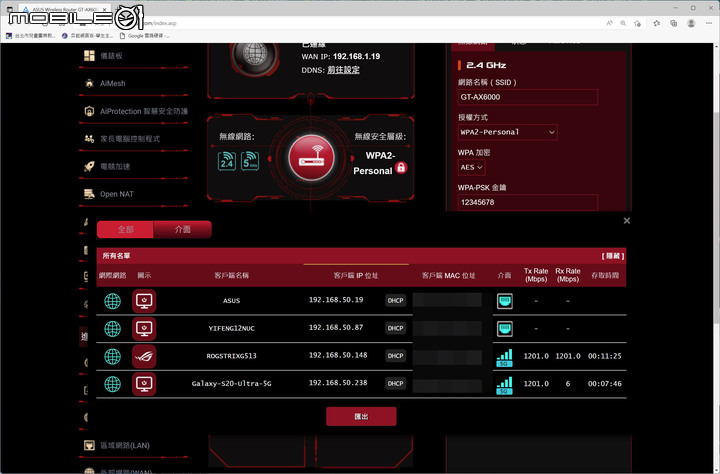This screenshot has height=474, width=720.
Task: Select the ASUS Wireless Router browser tab
Action: point(65,9)
